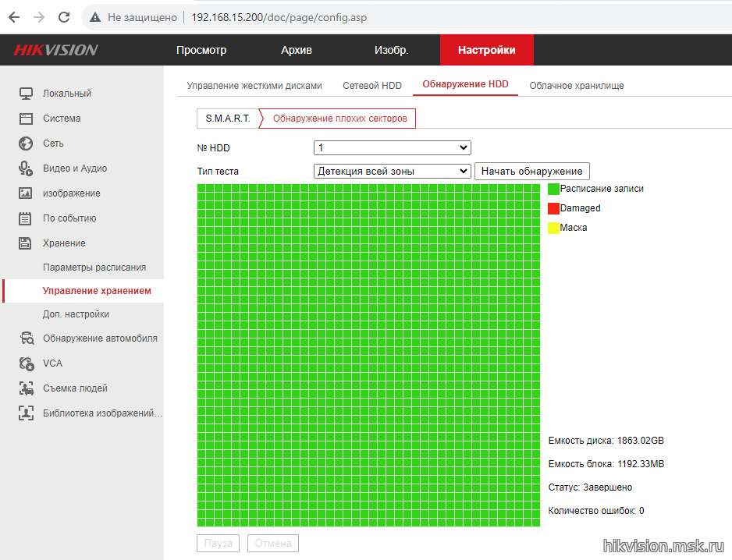Viewport: 732px width, 560px height.
Task: Click the globe icon for Сеть
Action: tap(27, 144)
